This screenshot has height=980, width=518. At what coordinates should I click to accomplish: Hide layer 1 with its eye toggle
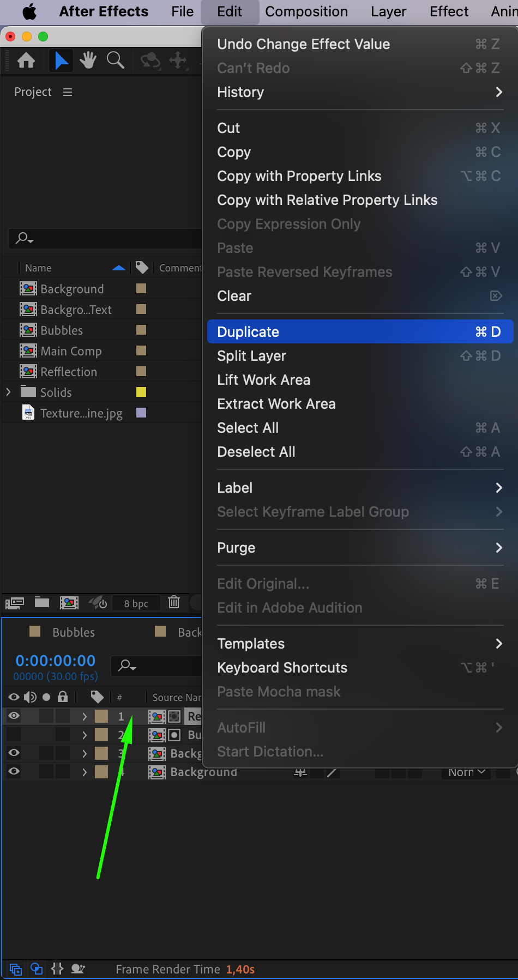[x=14, y=716]
